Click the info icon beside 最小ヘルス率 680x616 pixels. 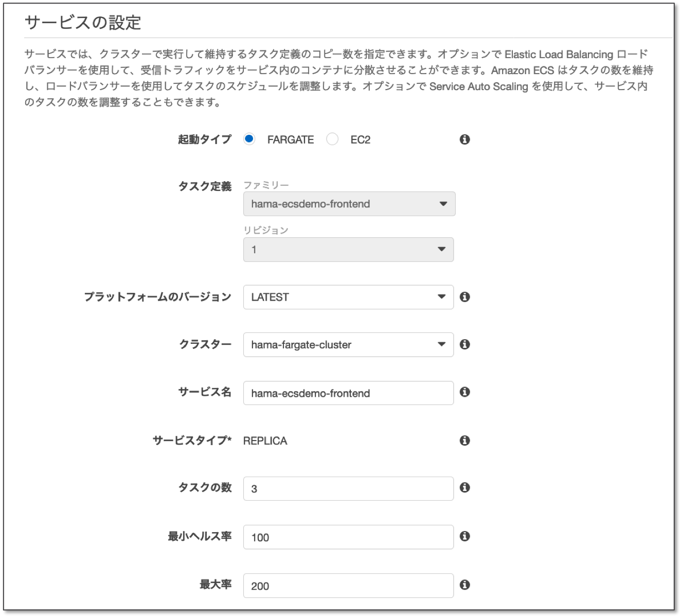coord(464,536)
